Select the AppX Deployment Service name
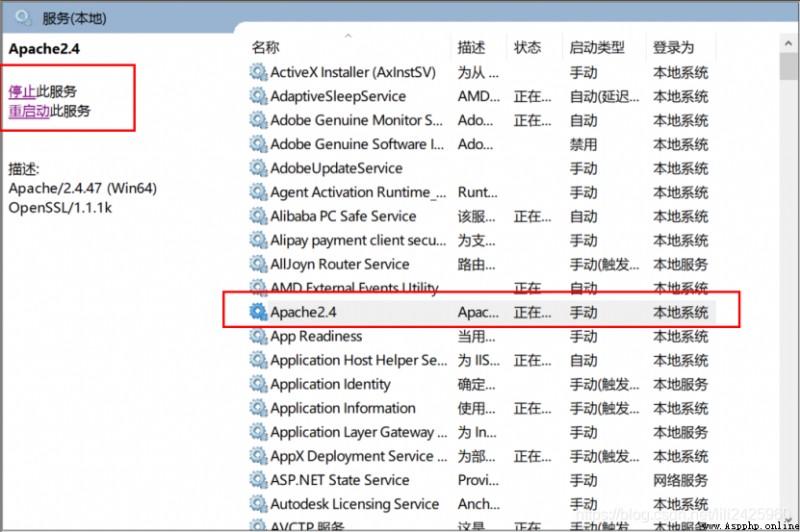Screen dimensions: 800x532 (359, 456)
